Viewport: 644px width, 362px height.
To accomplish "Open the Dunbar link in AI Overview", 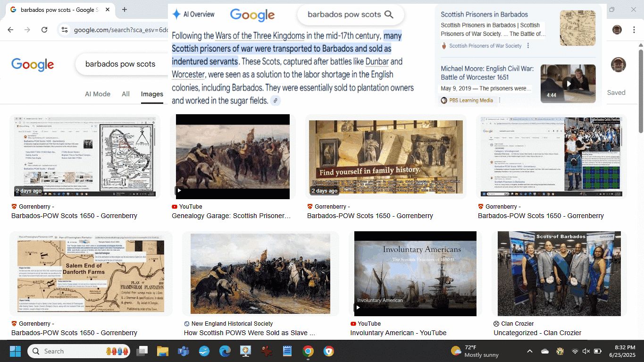I will [377, 61].
